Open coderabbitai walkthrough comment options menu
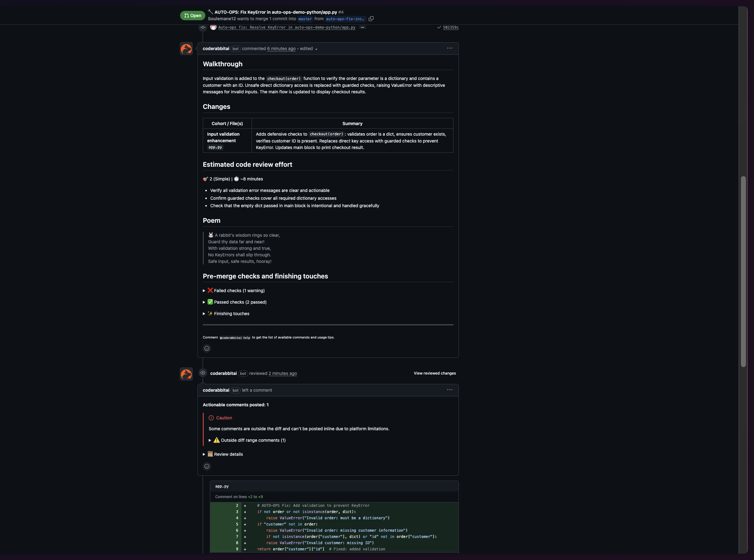This screenshot has height=560, width=754. (x=449, y=49)
